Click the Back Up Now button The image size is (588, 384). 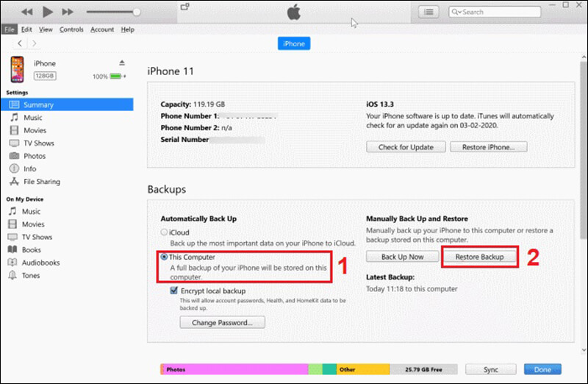click(x=402, y=257)
